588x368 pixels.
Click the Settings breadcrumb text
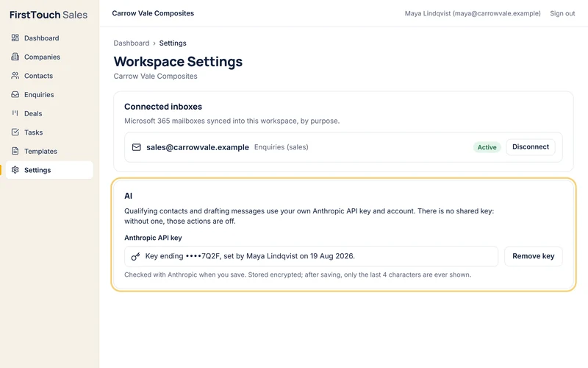click(x=173, y=43)
